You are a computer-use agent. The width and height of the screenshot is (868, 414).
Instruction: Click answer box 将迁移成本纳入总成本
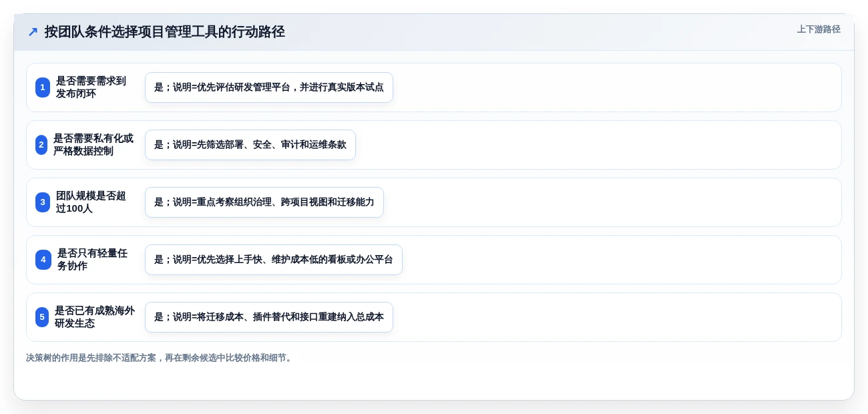pos(269,317)
